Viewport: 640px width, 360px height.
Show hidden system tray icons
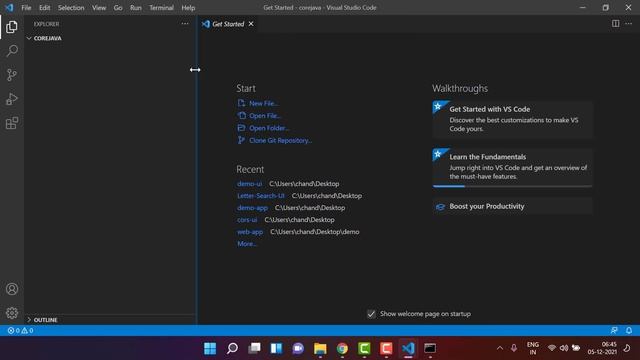[500, 348]
